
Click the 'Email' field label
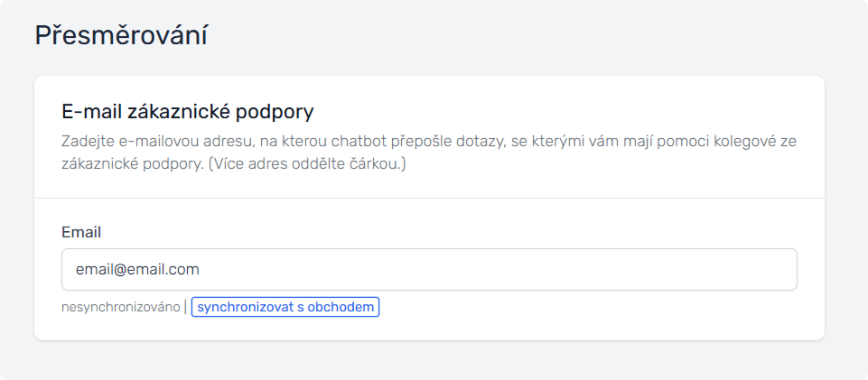[81, 232]
